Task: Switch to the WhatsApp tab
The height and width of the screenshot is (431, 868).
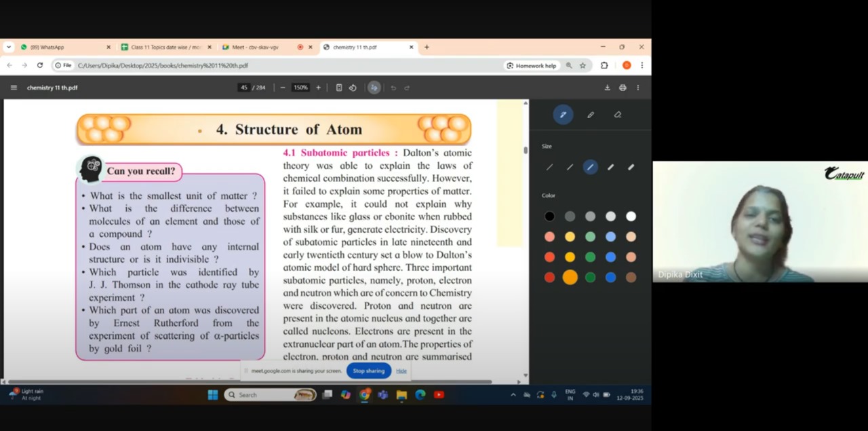Action: point(47,48)
